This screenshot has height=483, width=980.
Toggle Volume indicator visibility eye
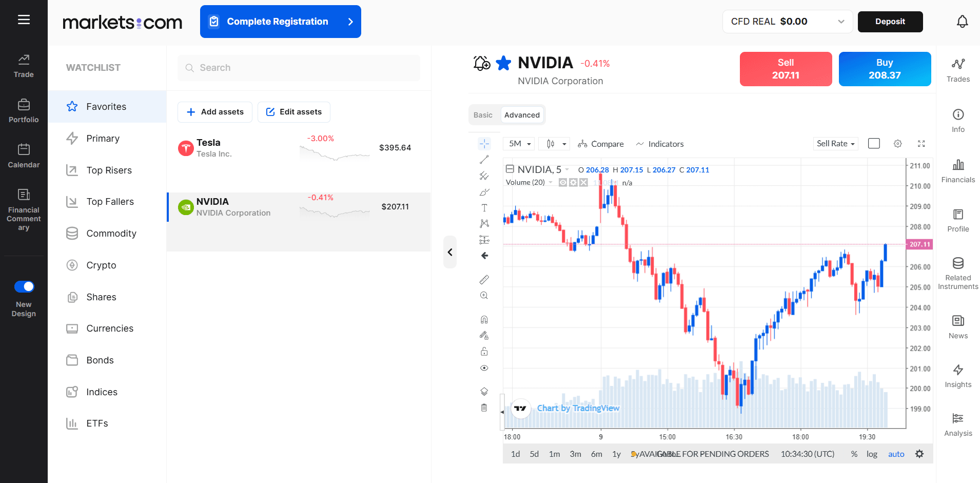pyautogui.click(x=563, y=182)
